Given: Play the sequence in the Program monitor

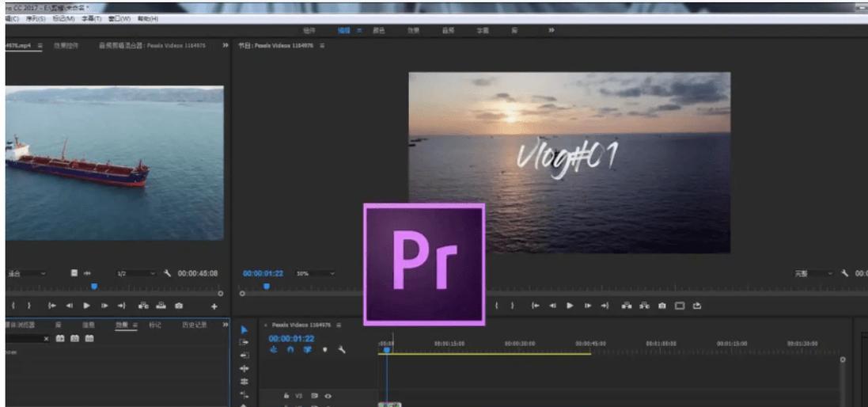Looking at the screenshot, I should coord(570,306).
